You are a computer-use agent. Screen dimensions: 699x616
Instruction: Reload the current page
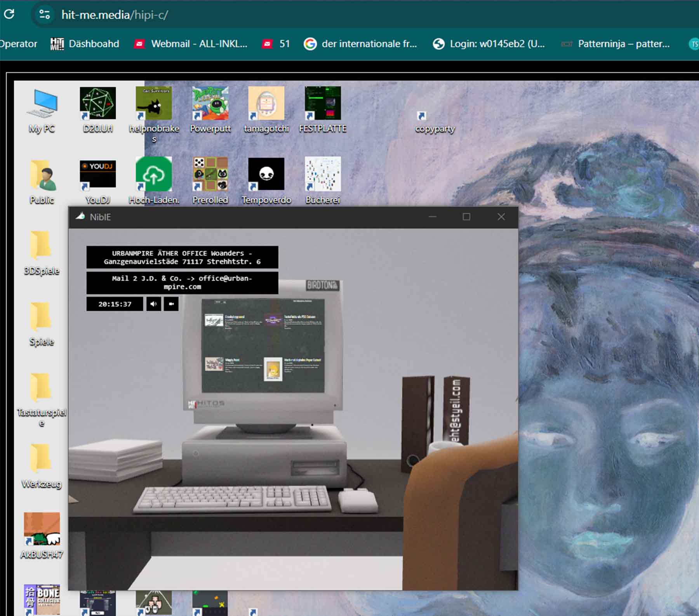[x=9, y=15]
